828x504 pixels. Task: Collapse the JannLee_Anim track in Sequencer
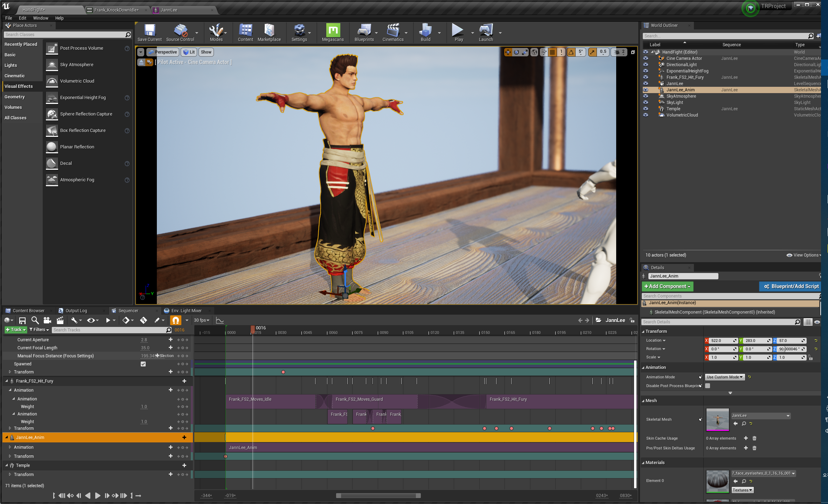(7, 437)
